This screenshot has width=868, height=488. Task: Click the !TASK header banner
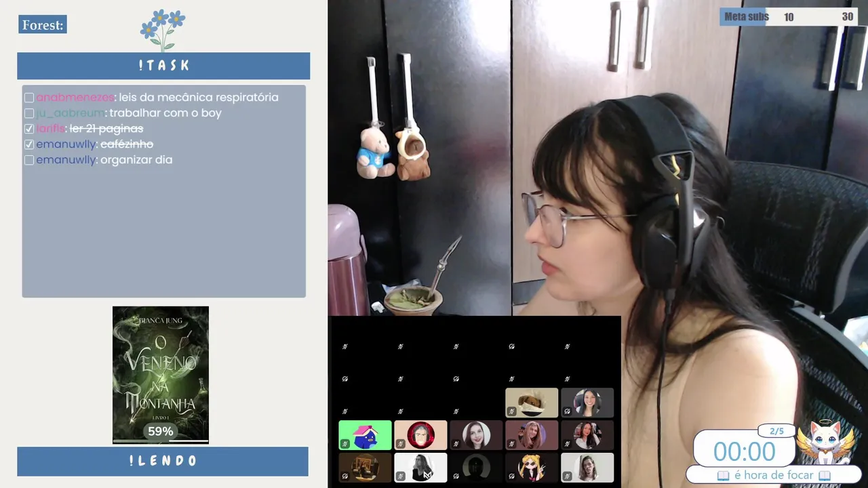click(x=163, y=66)
